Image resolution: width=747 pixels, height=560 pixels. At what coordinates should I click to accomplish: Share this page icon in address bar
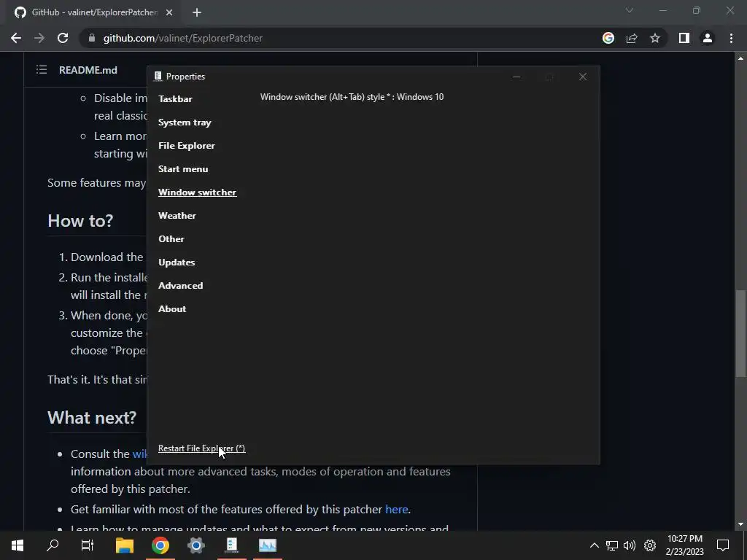632,38
